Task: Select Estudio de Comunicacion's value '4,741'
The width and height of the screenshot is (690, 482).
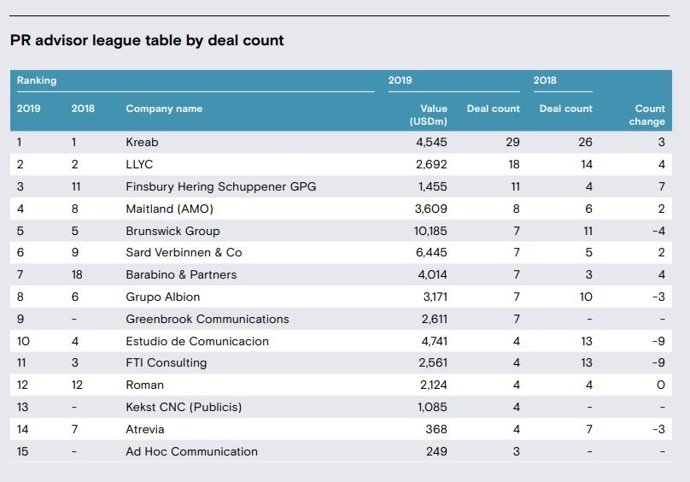Action: pyautogui.click(x=434, y=341)
